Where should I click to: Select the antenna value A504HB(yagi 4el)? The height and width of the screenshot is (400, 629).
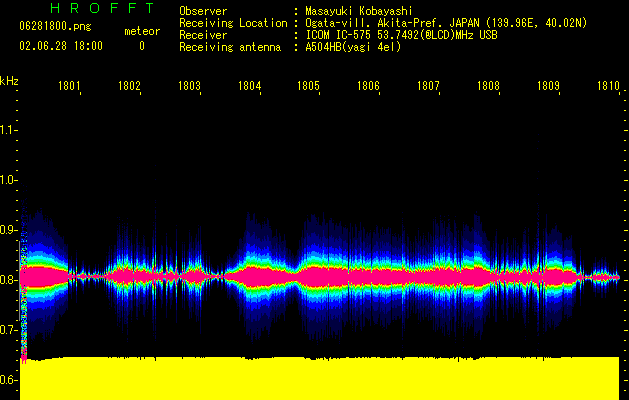point(353,47)
